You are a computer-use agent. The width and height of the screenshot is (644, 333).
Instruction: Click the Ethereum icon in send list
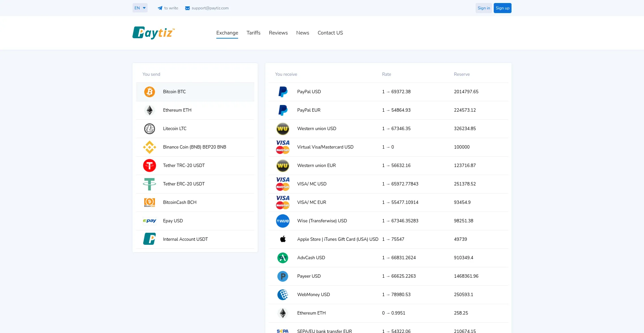click(x=150, y=110)
